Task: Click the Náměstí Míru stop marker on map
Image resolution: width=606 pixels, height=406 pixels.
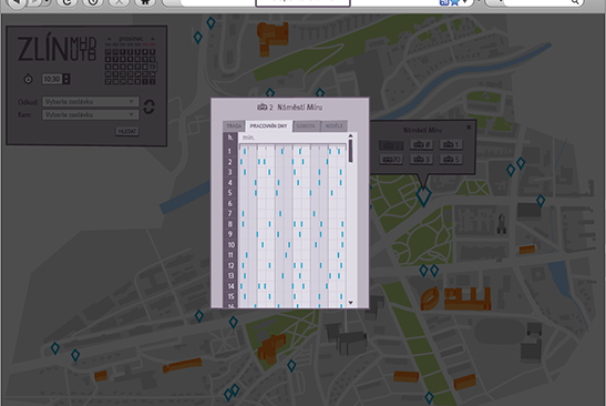Action: coord(424,196)
